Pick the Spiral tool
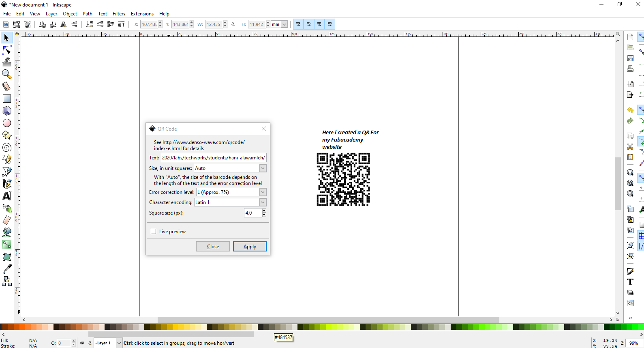Image resolution: width=644 pixels, height=348 pixels. [x=6, y=147]
